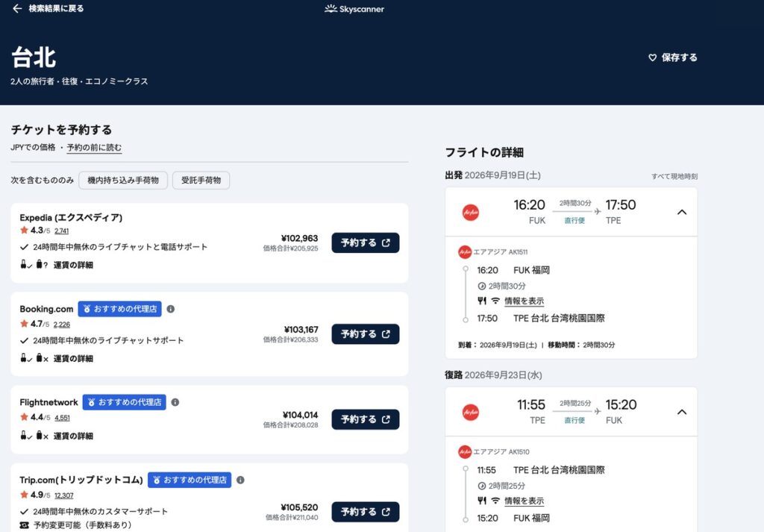Click the heart icon to save flight
This screenshot has width=764, height=532.
pyautogui.click(x=652, y=57)
